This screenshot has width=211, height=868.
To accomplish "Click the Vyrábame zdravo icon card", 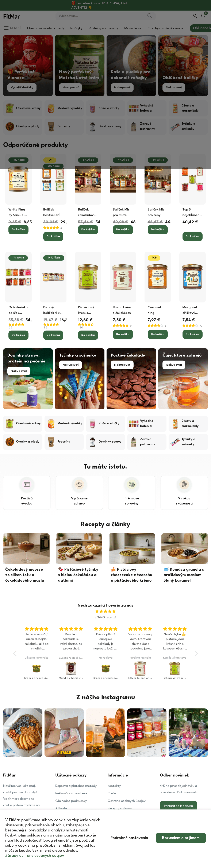I will (79, 492).
